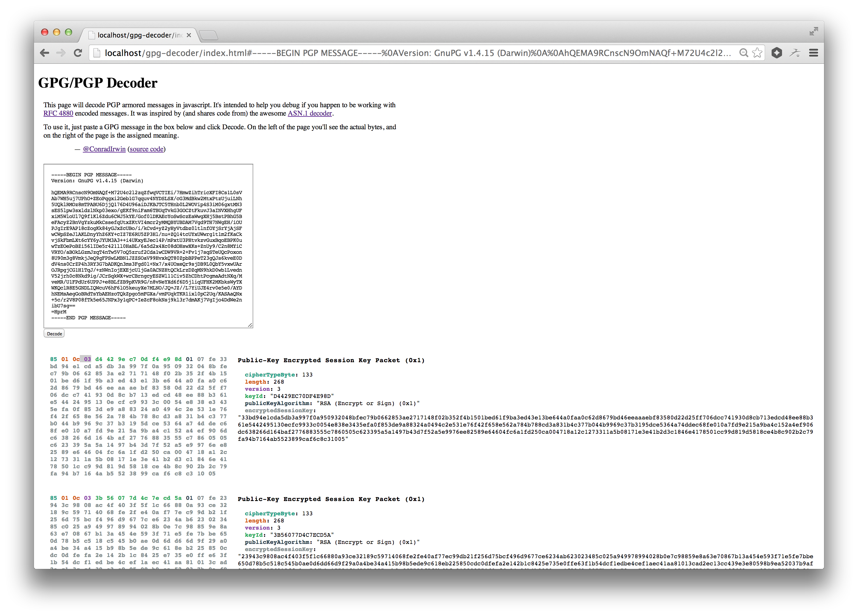Click the page icon in the address bar
Viewport: 858px width, 616px height.
click(97, 53)
